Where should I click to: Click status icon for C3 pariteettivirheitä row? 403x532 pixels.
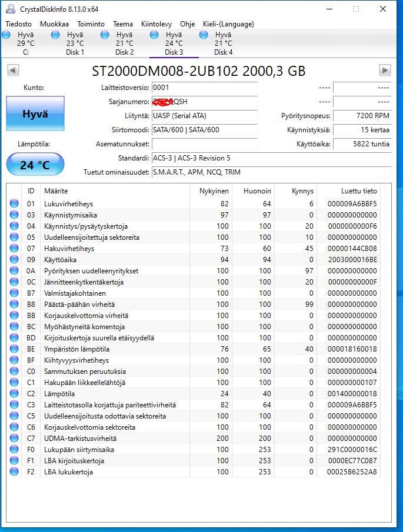[x=14, y=405]
